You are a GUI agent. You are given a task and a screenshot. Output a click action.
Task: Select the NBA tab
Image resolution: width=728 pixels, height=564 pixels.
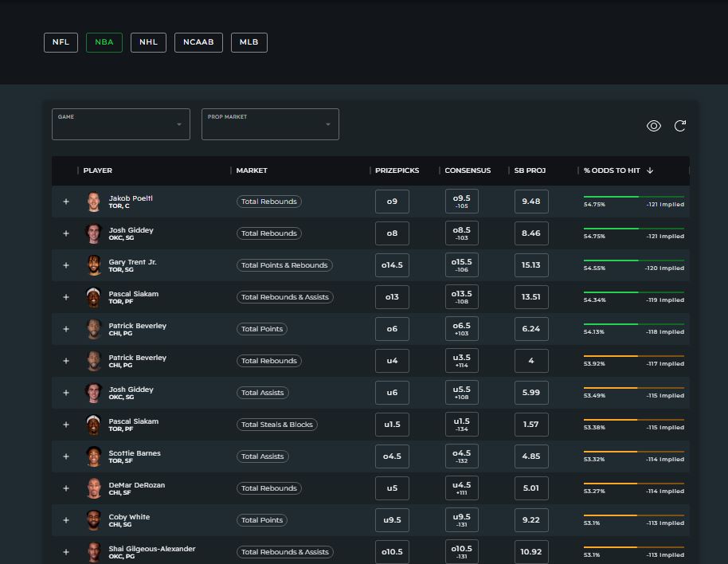(x=104, y=42)
